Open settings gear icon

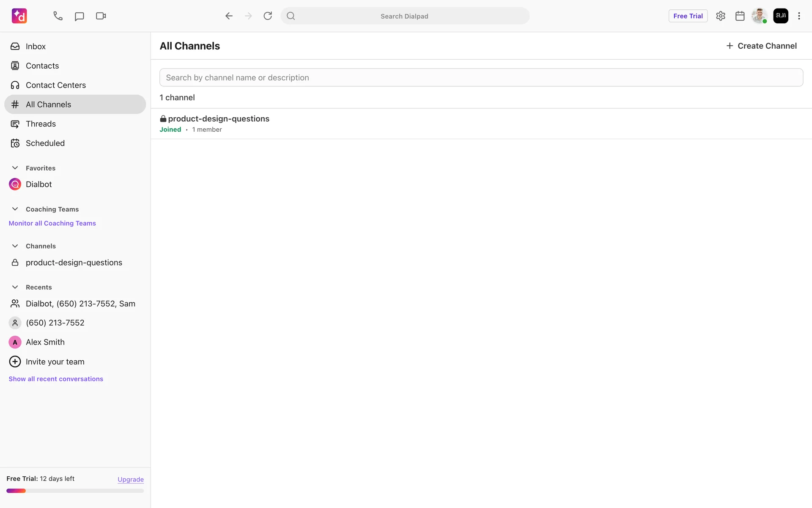721,16
